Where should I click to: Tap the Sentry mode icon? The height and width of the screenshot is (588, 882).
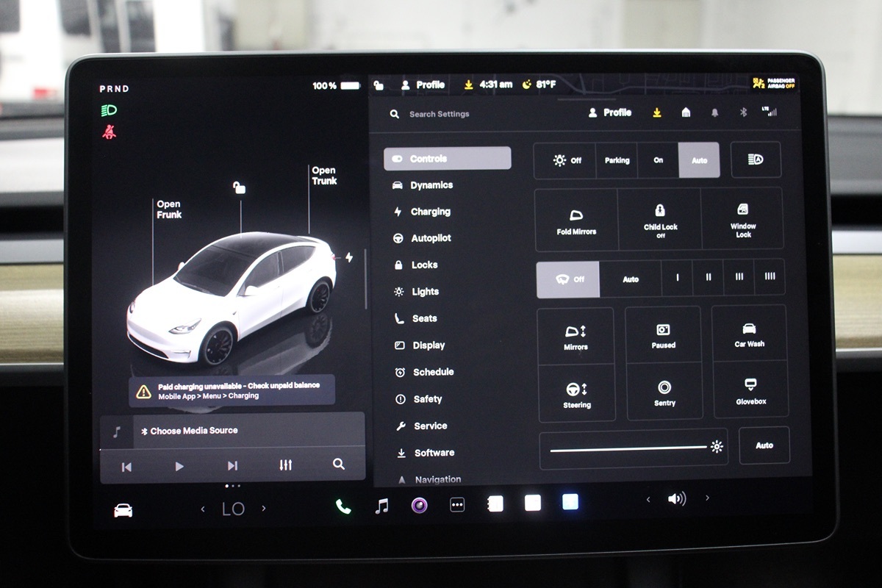tap(664, 392)
